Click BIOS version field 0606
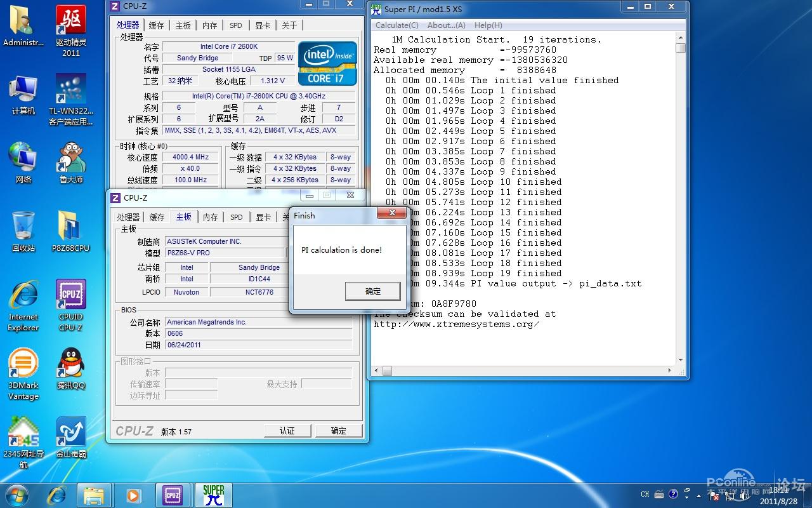Image resolution: width=812 pixels, height=508 pixels. pyautogui.click(x=258, y=333)
